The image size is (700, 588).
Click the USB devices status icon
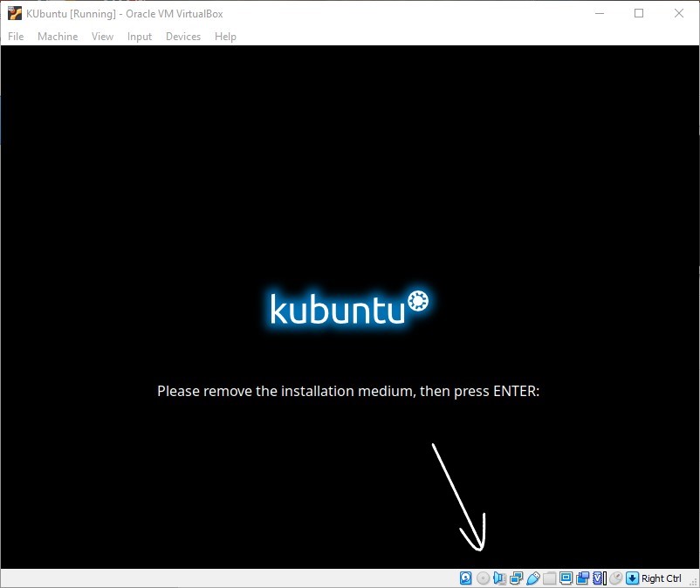click(x=533, y=578)
